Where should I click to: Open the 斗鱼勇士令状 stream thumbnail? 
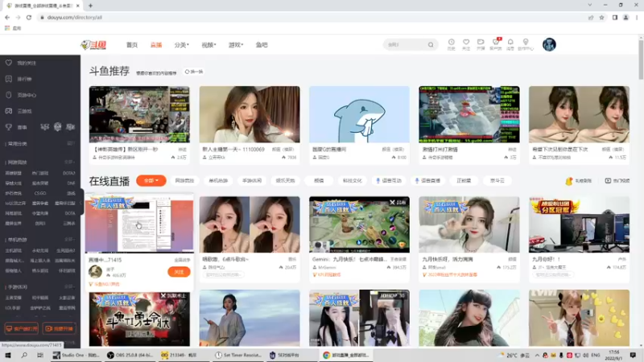(x=139, y=319)
